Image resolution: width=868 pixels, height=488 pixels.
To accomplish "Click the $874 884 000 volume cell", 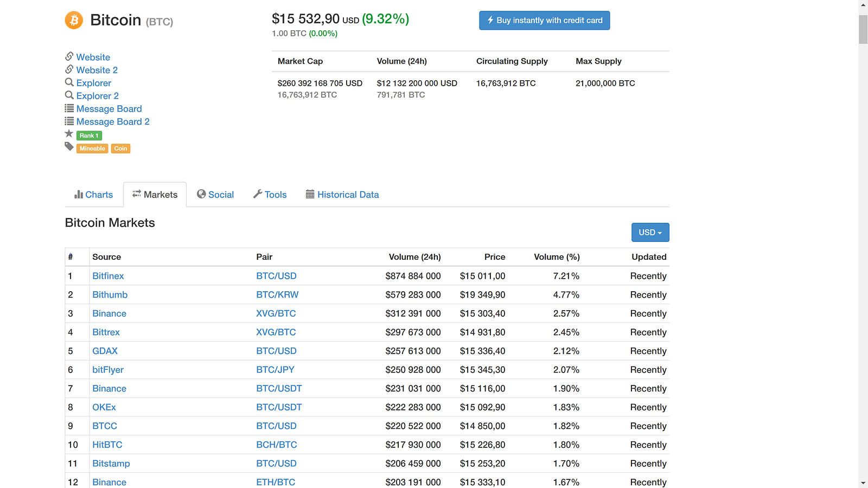I will pos(413,276).
